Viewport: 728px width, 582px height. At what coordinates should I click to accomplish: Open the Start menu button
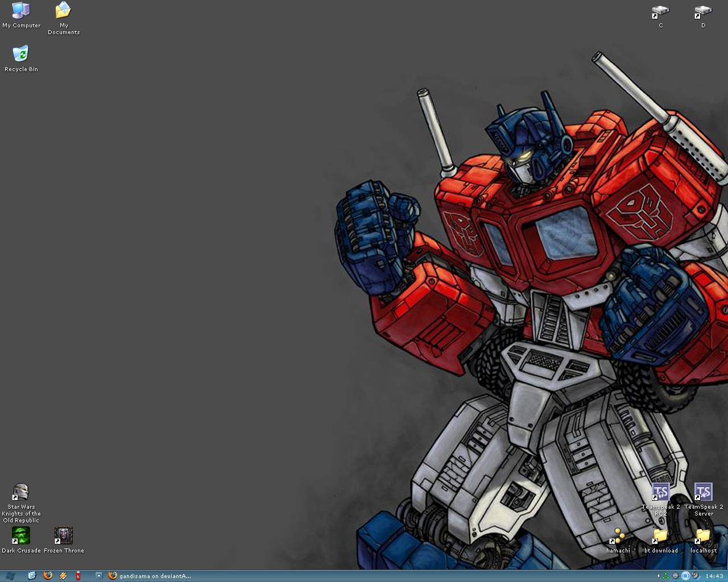(10, 576)
